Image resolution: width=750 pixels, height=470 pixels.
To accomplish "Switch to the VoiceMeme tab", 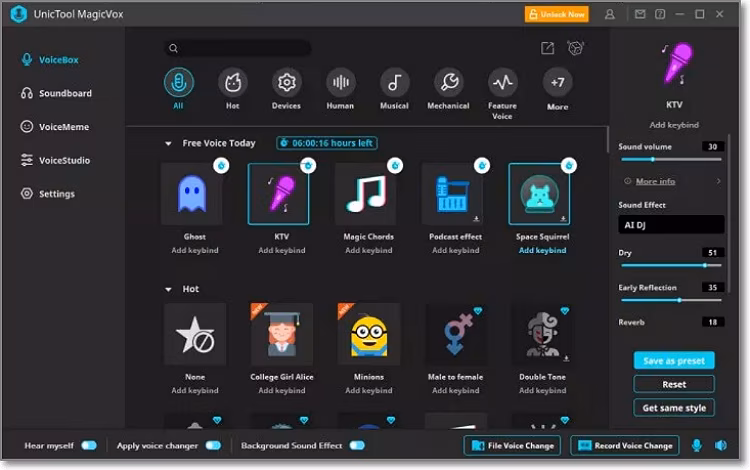I will pos(55,127).
